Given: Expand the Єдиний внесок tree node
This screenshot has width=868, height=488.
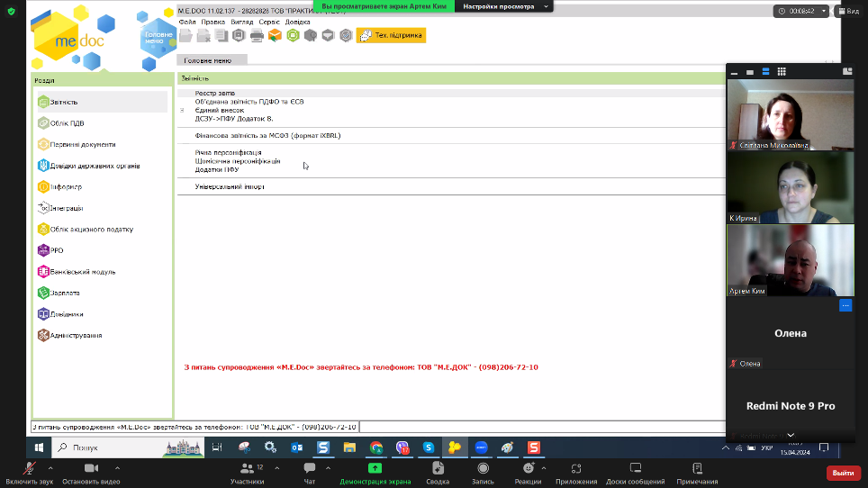Looking at the screenshot, I should click(x=182, y=110).
